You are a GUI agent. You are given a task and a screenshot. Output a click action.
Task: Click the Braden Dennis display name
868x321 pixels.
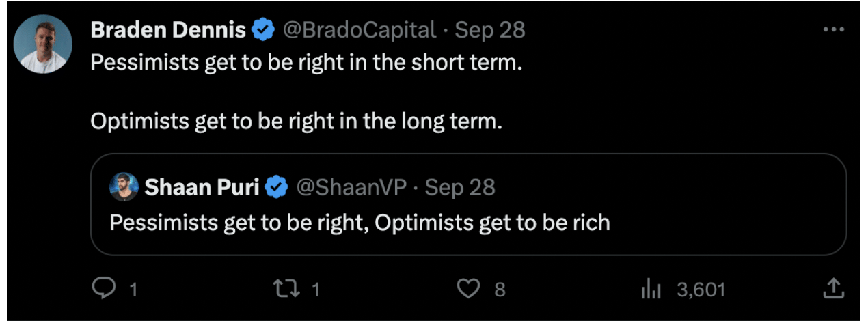click(x=169, y=30)
